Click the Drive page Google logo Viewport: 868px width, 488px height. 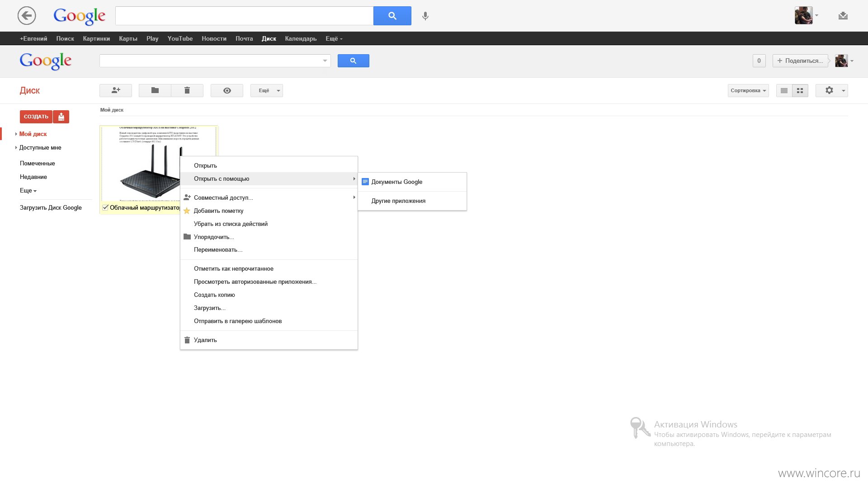[45, 61]
